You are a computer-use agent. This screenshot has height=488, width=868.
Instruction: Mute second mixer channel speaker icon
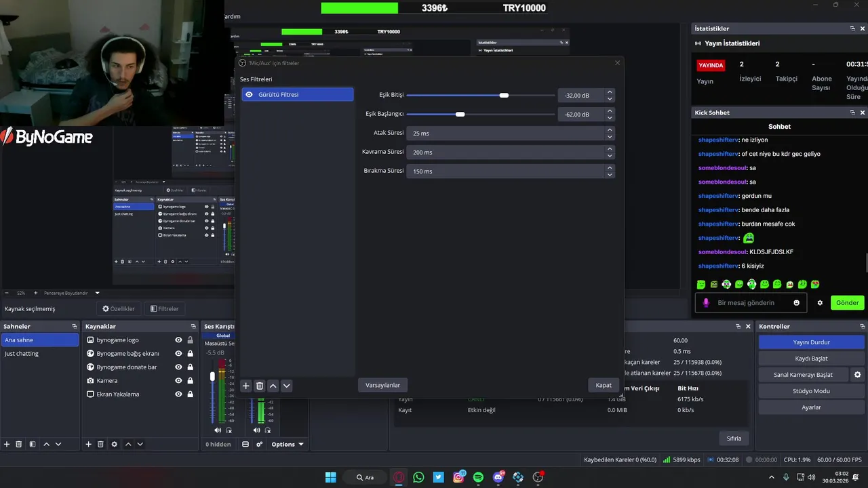pyautogui.click(x=256, y=430)
